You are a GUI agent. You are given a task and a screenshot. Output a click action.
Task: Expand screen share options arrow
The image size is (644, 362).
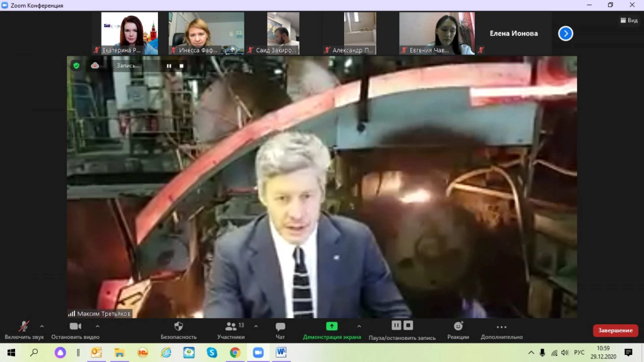[359, 326]
